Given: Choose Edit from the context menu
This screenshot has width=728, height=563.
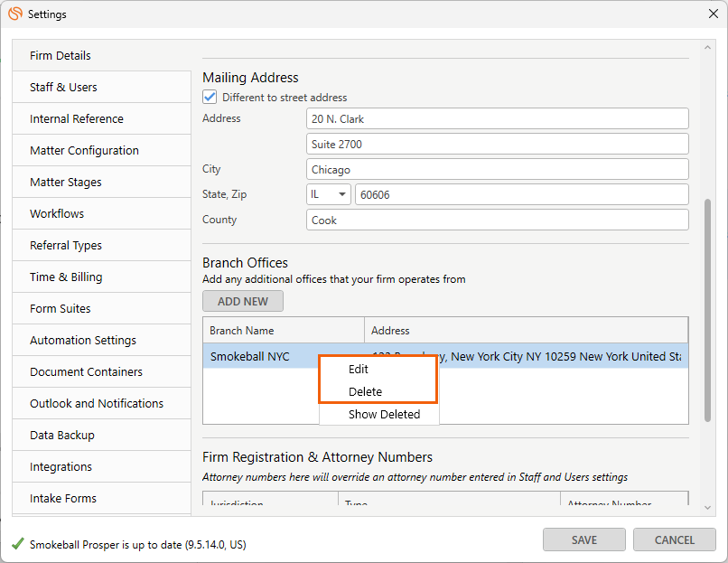Looking at the screenshot, I should pyautogui.click(x=359, y=369).
